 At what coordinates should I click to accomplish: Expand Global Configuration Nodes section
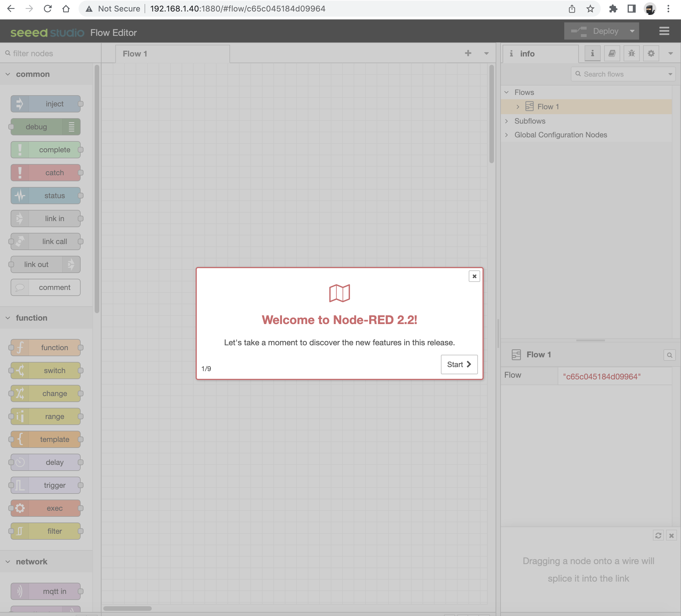pos(506,135)
